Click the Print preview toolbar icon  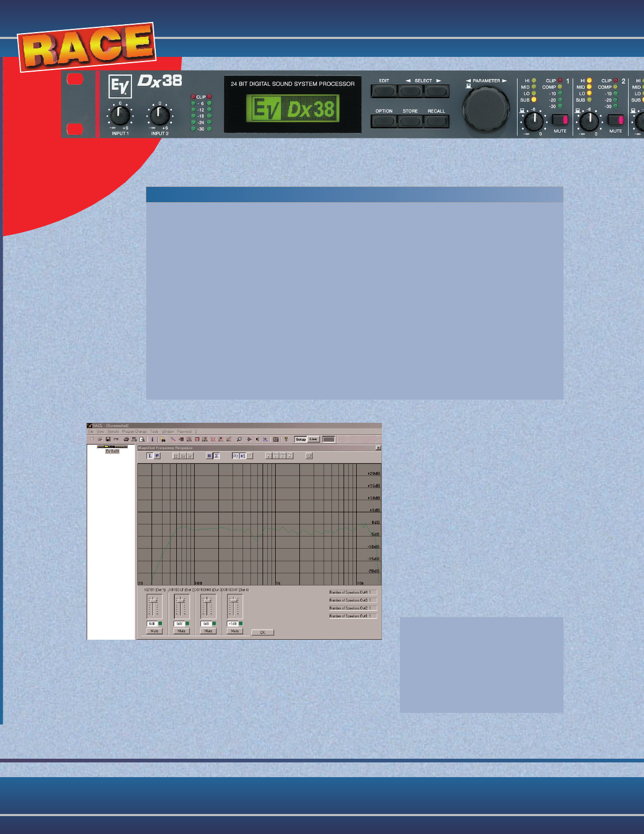click(142, 439)
